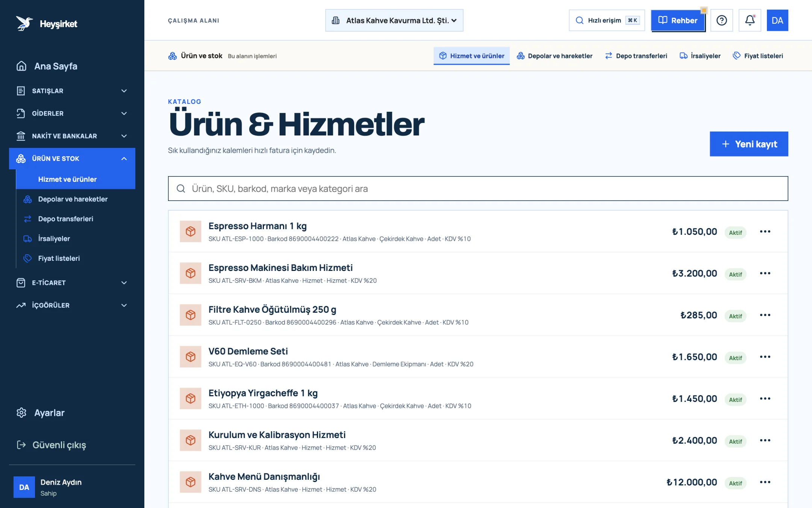Open Depolar ve hareketler in sidebar
Viewport: 812px width, 508px height.
[76, 199]
